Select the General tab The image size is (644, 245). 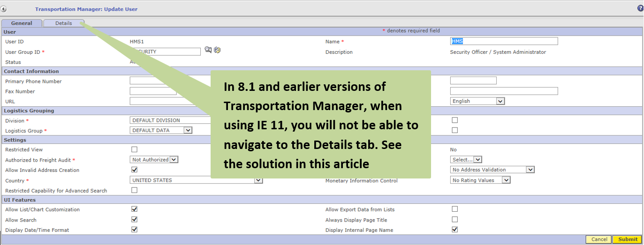tap(22, 23)
